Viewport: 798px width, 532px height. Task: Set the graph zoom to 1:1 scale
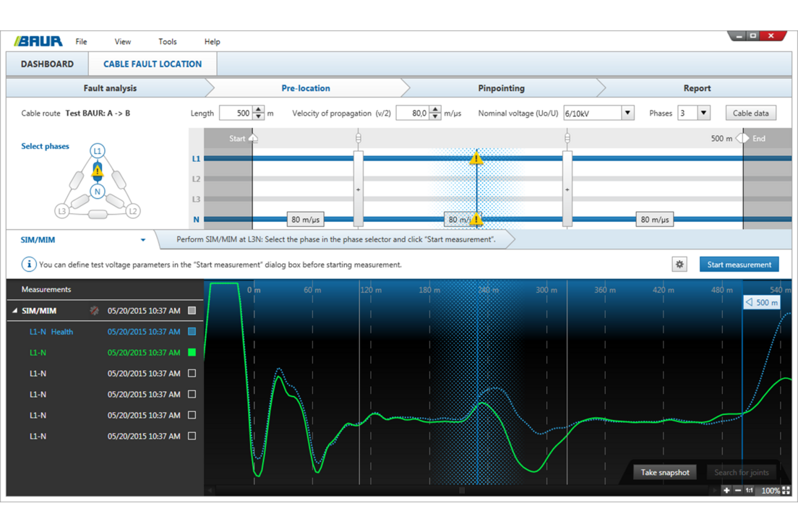749,490
